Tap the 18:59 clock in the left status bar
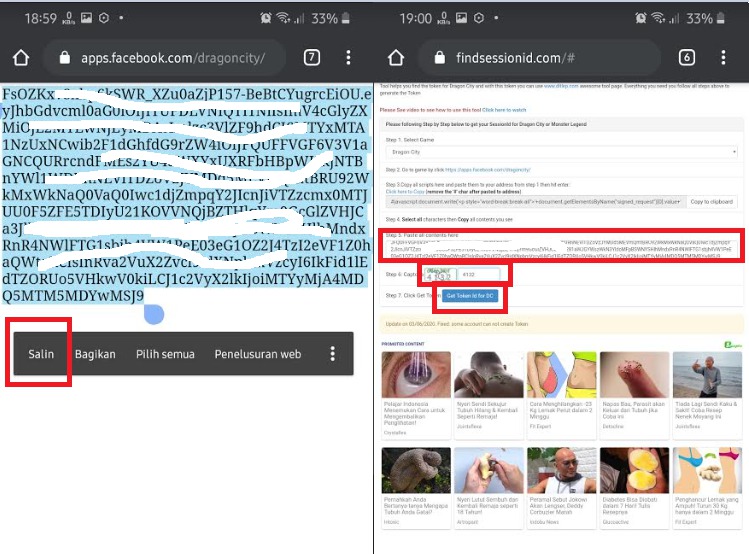Screen dimensions: 749x554 tap(41, 18)
